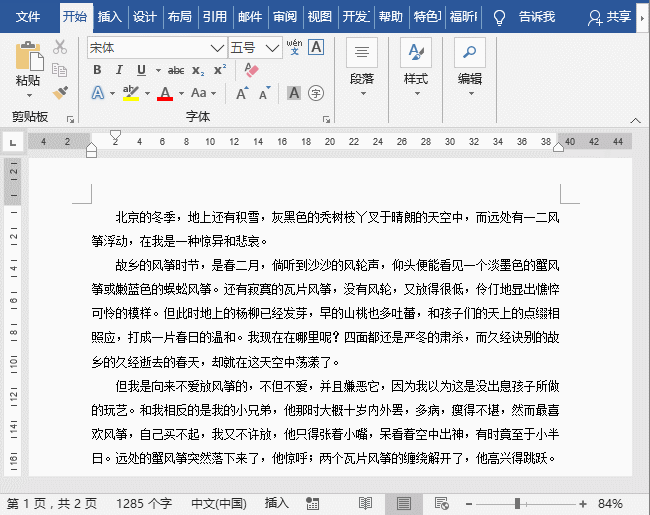Toggle Superscript formatting

coord(220,70)
